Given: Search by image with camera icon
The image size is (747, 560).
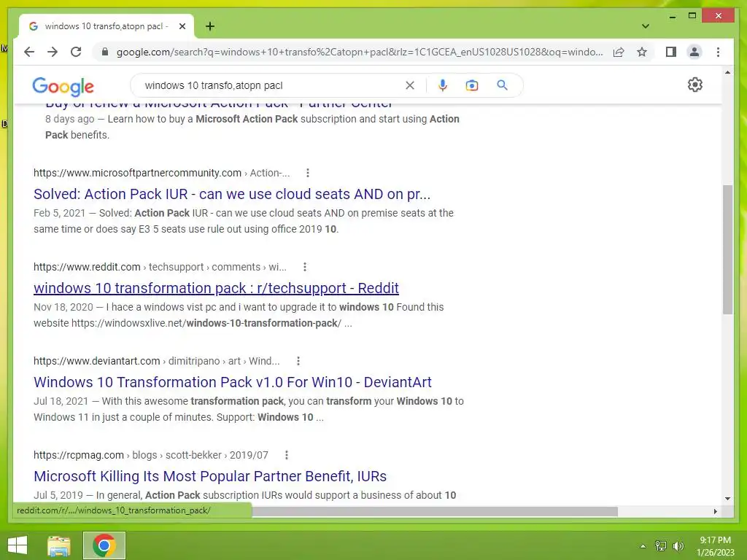Looking at the screenshot, I should 472,85.
